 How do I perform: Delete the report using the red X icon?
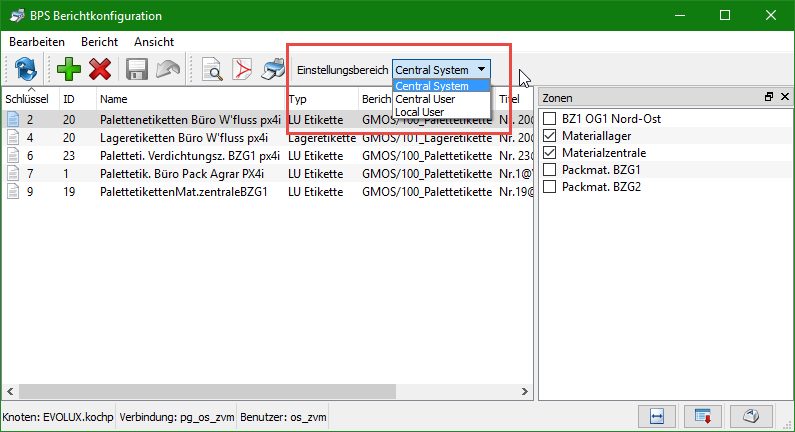pos(100,69)
